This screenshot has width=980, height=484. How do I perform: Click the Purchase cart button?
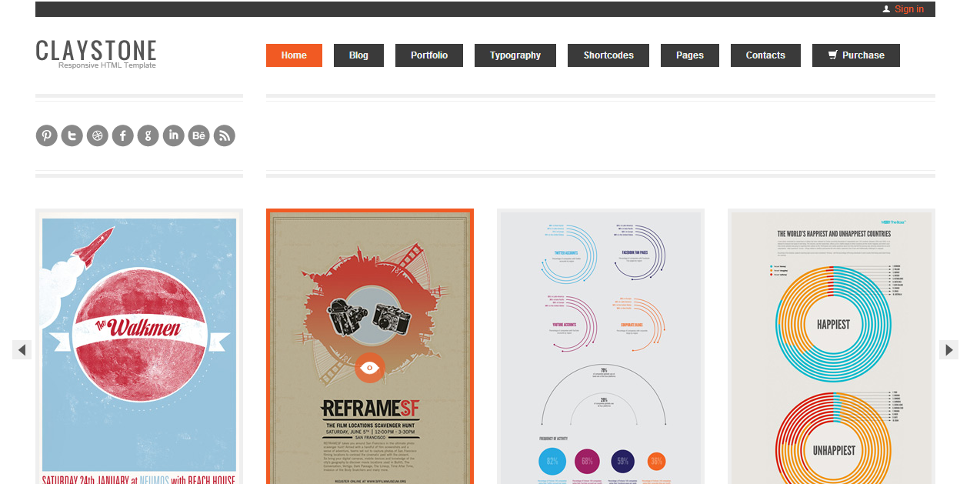click(856, 55)
